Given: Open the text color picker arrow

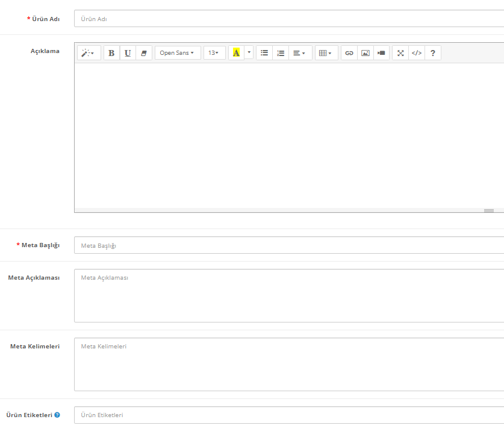Looking at the screenshot, I should [x=249, y=52].
